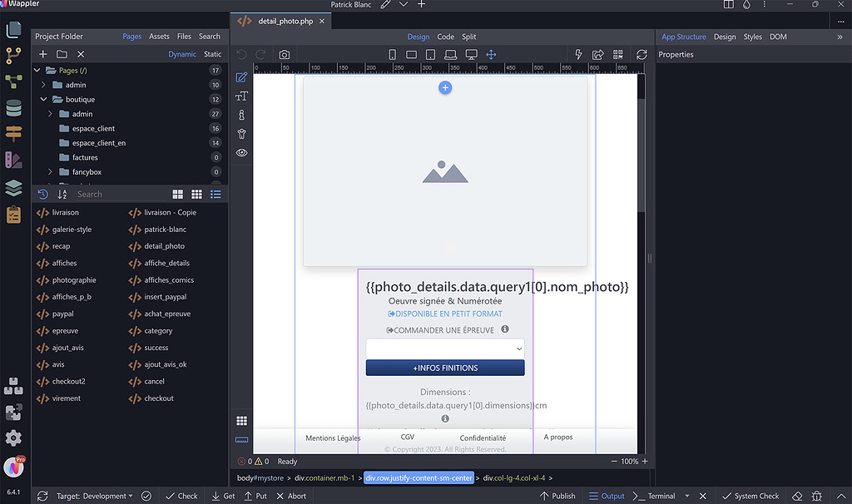Toggle design view visibility eye icon
The image size is (852, 504).
241,152
